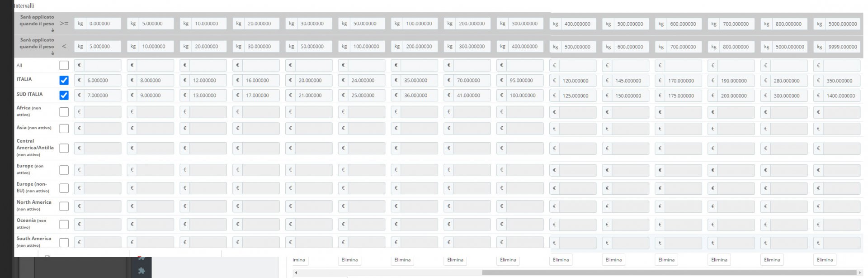Uncheck the SUD ITALIA zone checkbox
Viewport: 868px width, 278px height.
coord(64,96)
